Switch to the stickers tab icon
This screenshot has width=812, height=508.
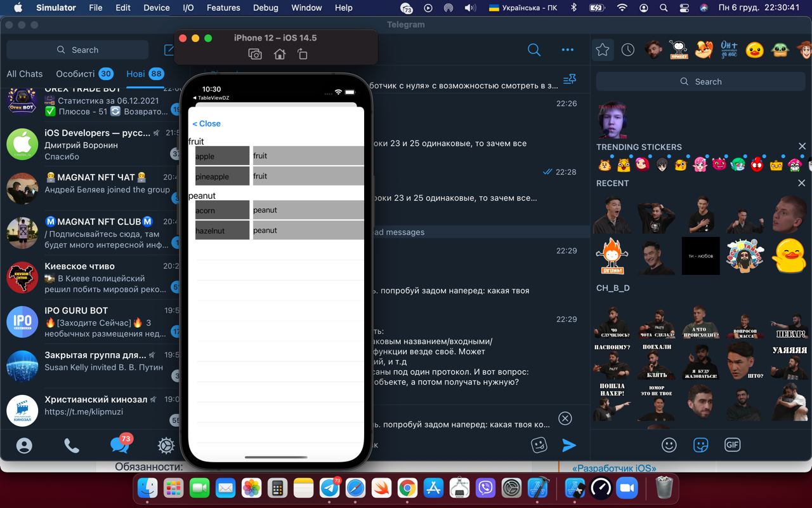coord(701,445)
